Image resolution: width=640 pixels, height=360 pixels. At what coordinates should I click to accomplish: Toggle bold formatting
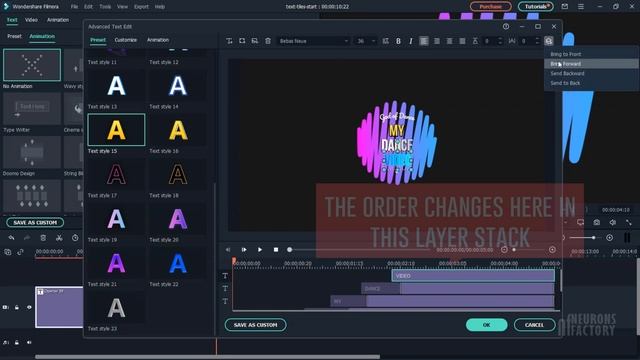[x=398, y=41]
